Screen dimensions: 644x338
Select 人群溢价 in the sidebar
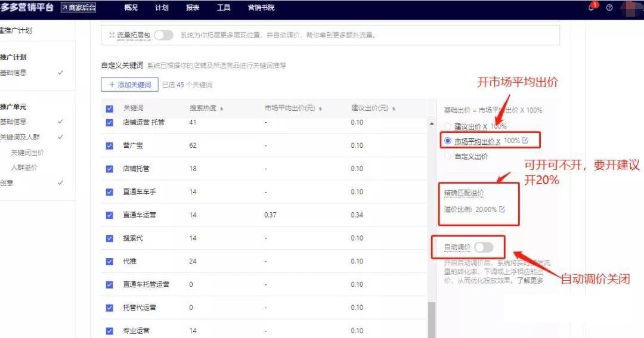24,167
